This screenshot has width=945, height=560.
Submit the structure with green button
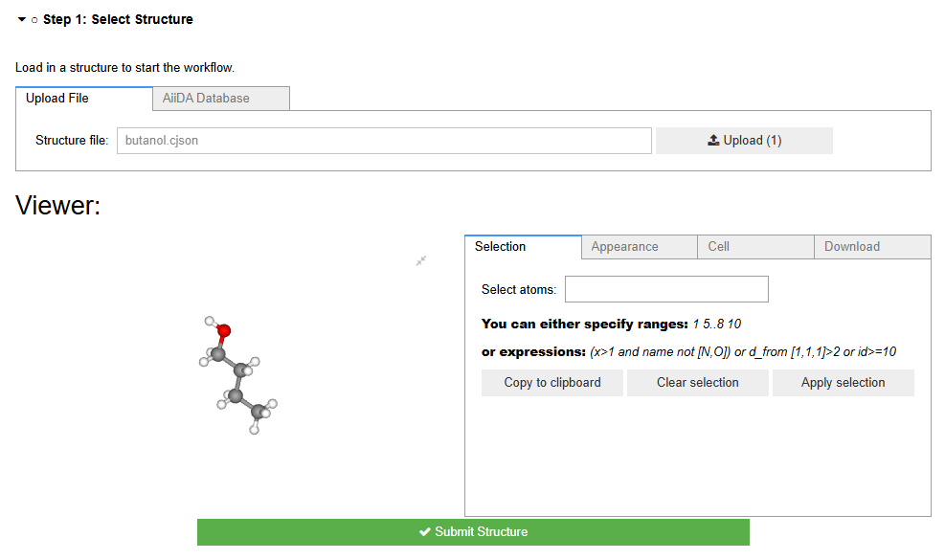(x=473, y=532)
